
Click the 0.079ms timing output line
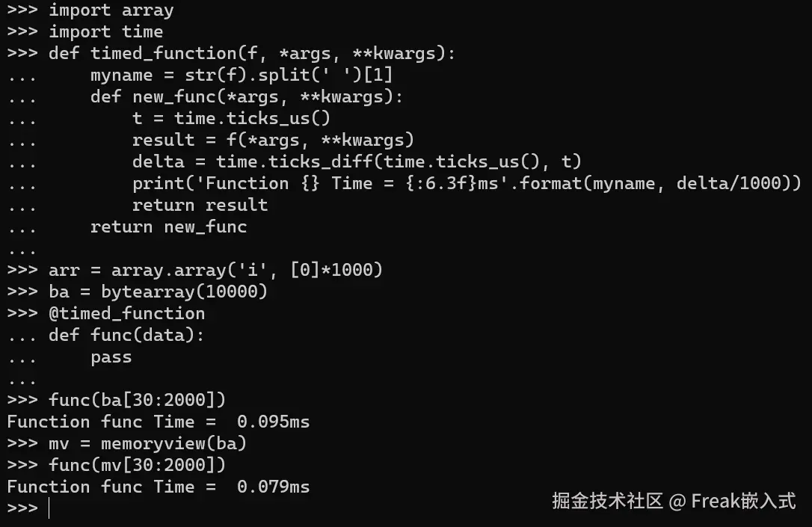(159, 487)
